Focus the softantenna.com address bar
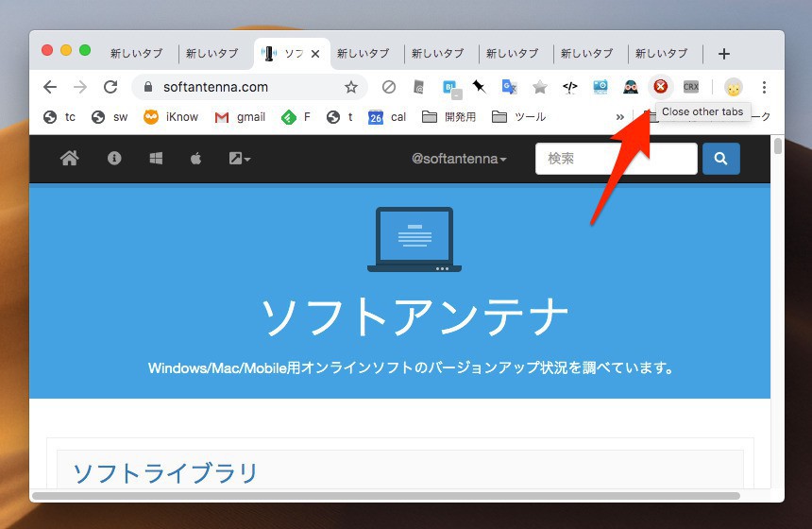This screenshot has height=529, width=812. click(249, 87)
